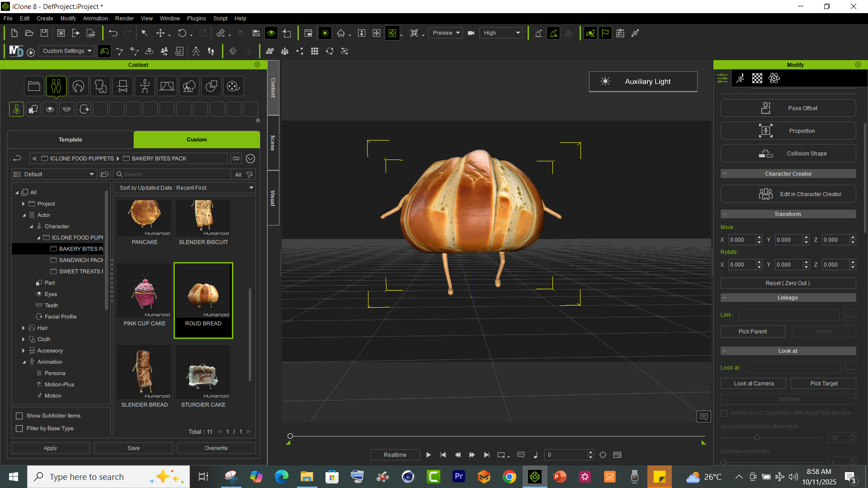Open the Animation menu
This screenshot has width=868, height=488.
tap(95, 19)
